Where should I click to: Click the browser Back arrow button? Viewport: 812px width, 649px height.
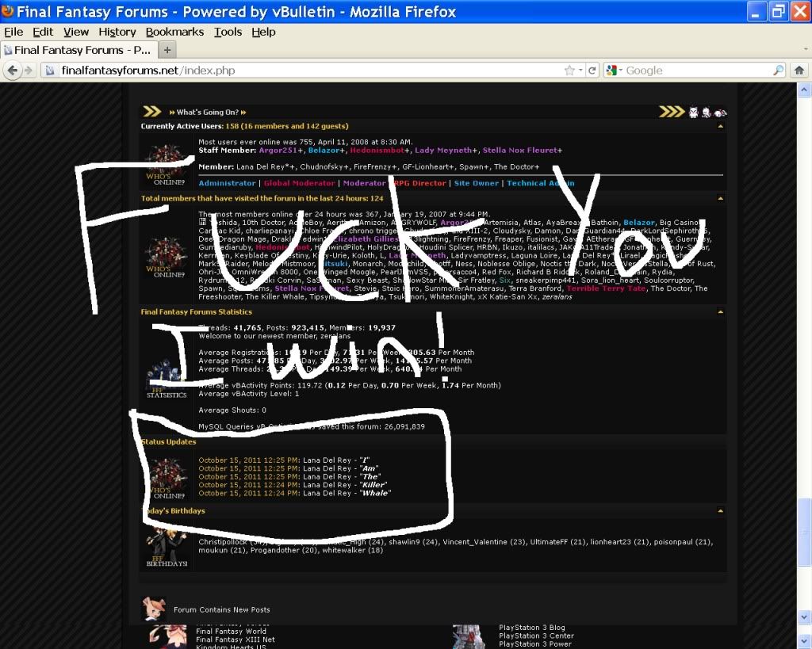click(13, 71)
